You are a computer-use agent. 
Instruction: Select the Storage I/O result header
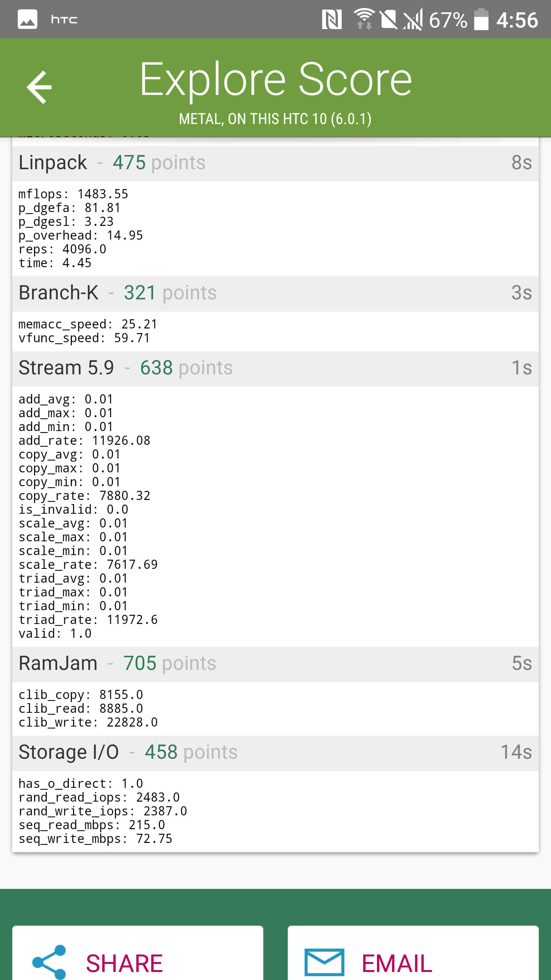coord(275,753)
